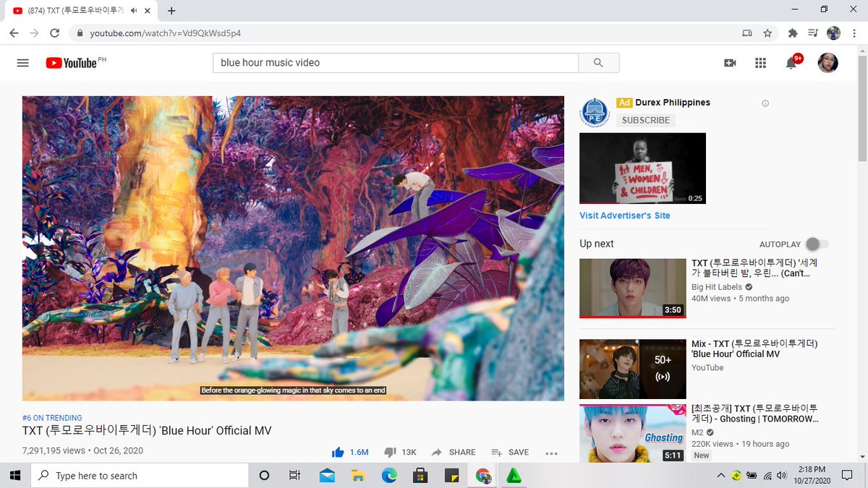Screen dimensions: 868x488
Task: Open the more actions three-dot menu
Action: point(551,453)
